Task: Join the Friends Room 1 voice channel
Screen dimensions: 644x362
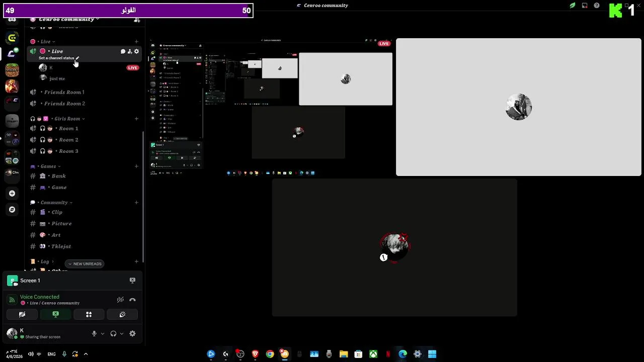Action: [x=85, y=92]
